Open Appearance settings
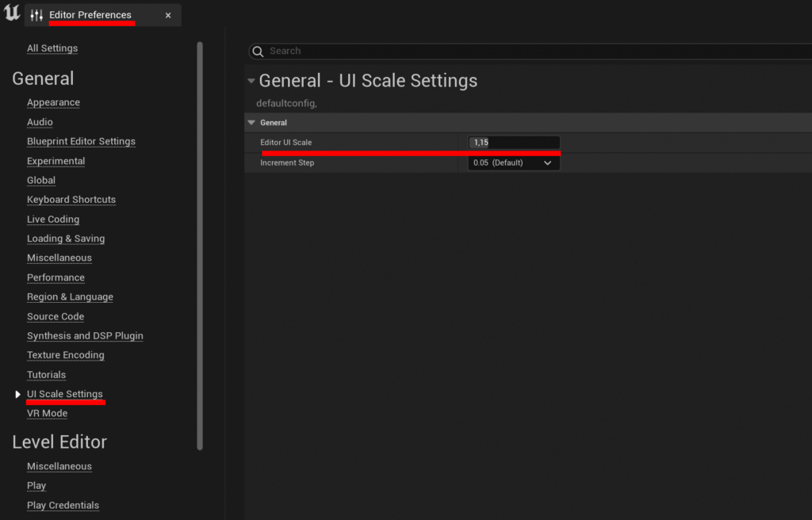 (x=53, y=102)
